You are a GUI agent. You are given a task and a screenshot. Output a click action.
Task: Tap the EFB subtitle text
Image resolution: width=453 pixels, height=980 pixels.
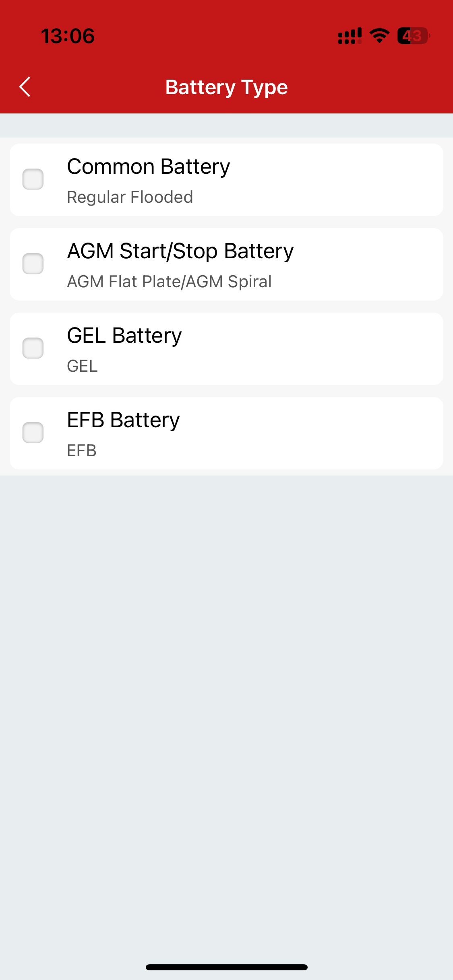coord(82,451)
